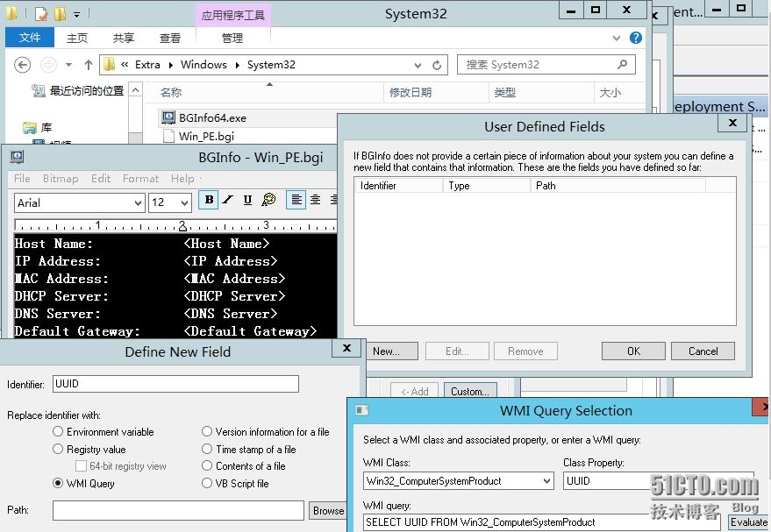Screen dimensions: 771x532
Task: Click the Custom... button
Action: pos(470,391)
